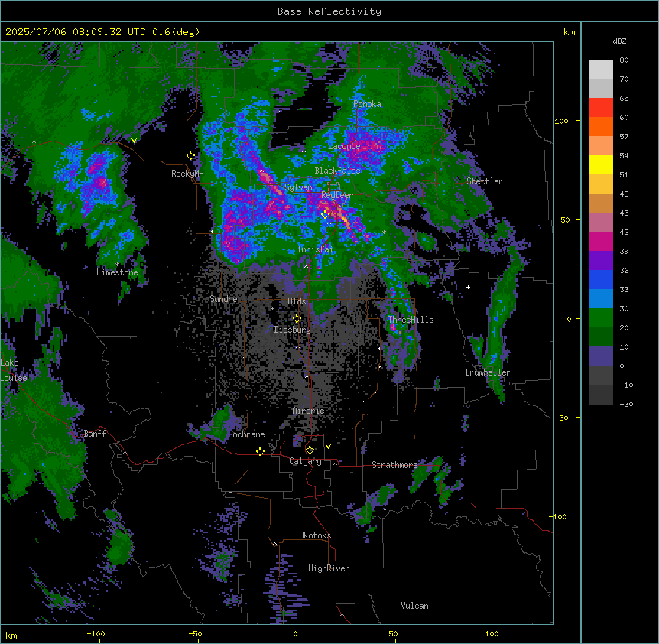Click the dBZ legend heading

[x=619, y=41]
